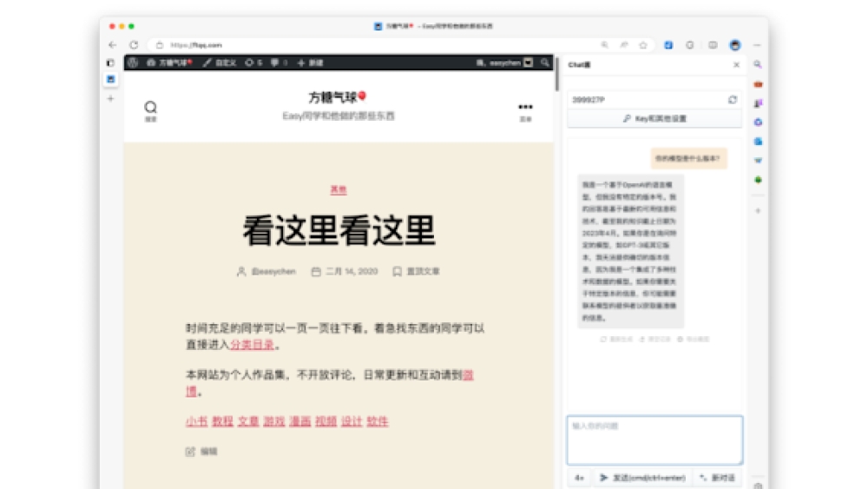Open the Outlook icon in Edge sidebar
868x489 pixels.
tap(758, 142)
